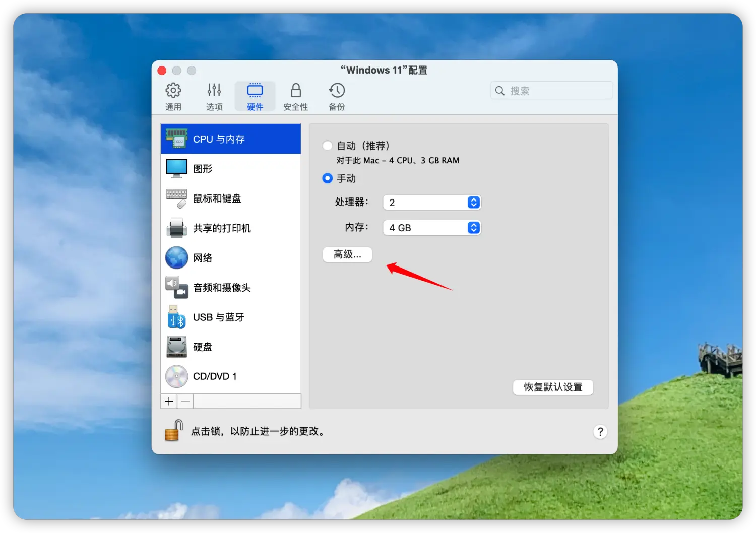Choose the 手动 manual radio option

[x=328, y=178]
